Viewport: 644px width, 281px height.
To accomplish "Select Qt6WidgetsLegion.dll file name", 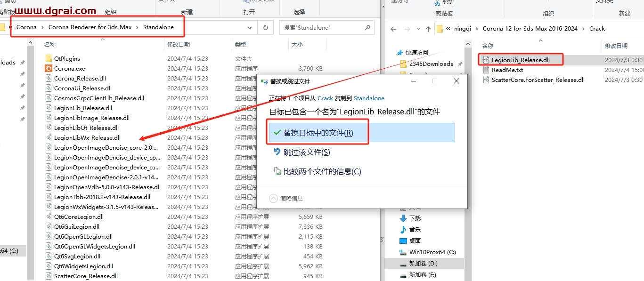I will pos(83,266).
